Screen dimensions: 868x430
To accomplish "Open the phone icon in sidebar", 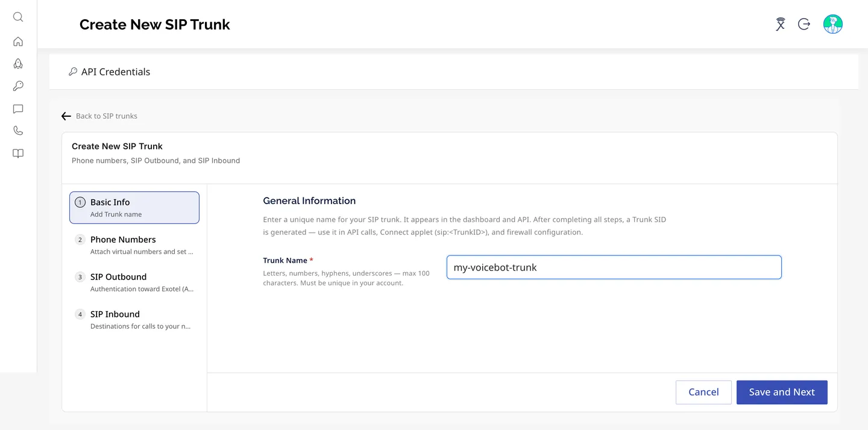I will pos(18,131).
